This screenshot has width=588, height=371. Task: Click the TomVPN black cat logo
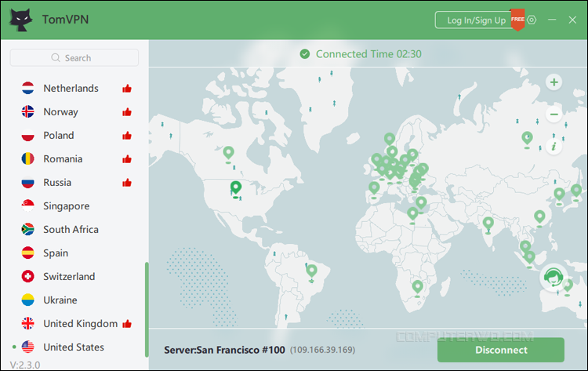20,20
